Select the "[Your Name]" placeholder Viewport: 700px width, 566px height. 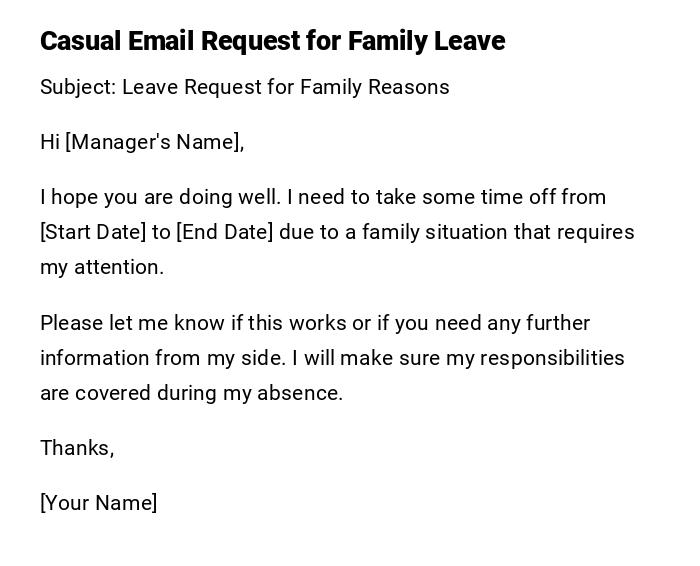(98, 503)
